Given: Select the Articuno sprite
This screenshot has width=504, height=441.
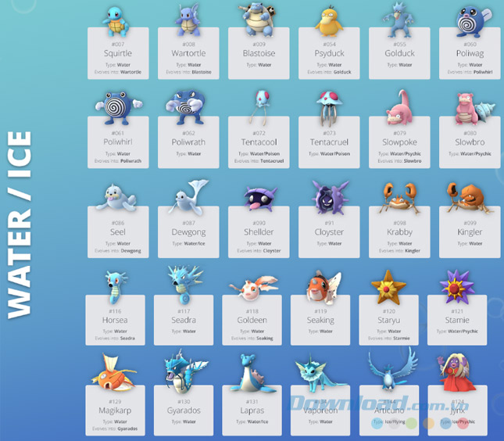Looking at the screenshot, I should 393,367.
